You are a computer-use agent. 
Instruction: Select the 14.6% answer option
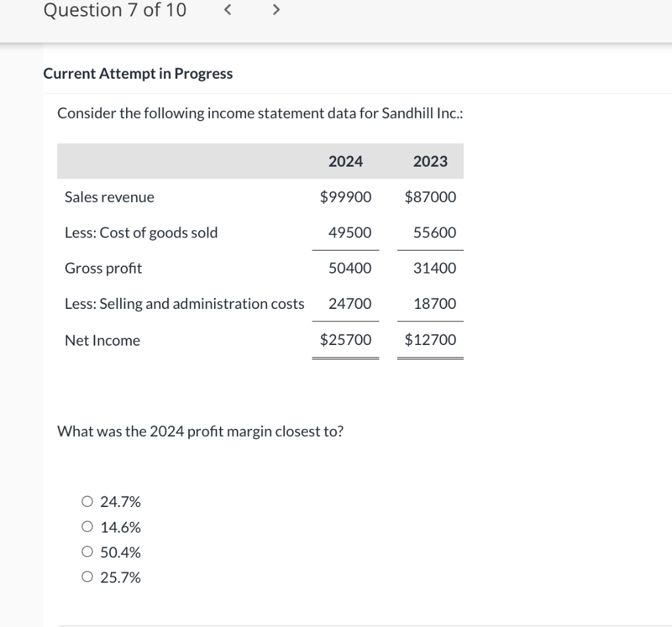(x=87, y=527)
